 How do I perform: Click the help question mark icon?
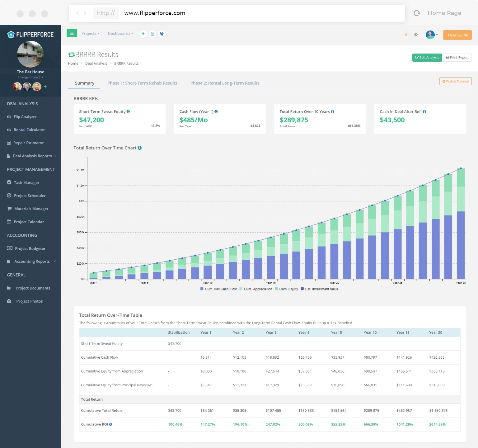click(416, 35)
